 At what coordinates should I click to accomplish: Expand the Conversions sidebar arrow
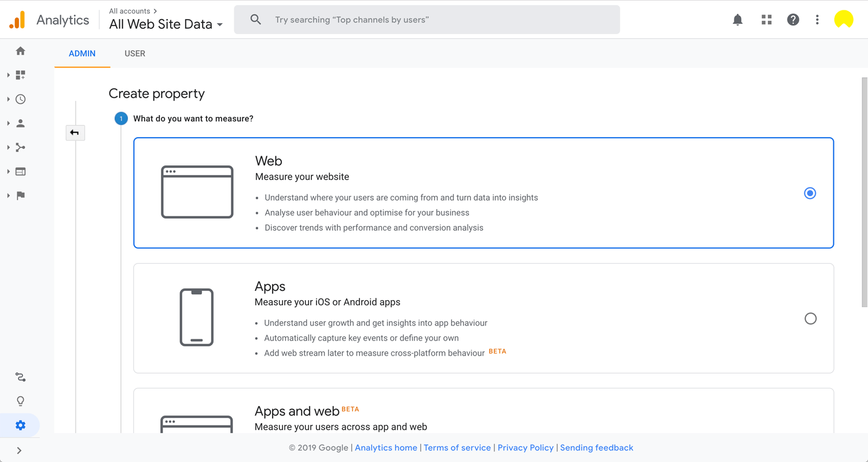click(8, 195)
